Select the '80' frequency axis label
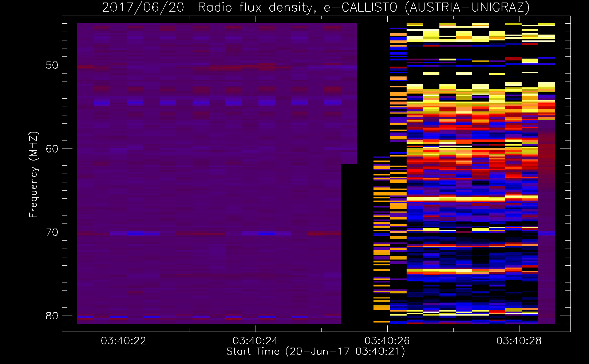Viewport: 589px width, 364px height. click(52, 316)
